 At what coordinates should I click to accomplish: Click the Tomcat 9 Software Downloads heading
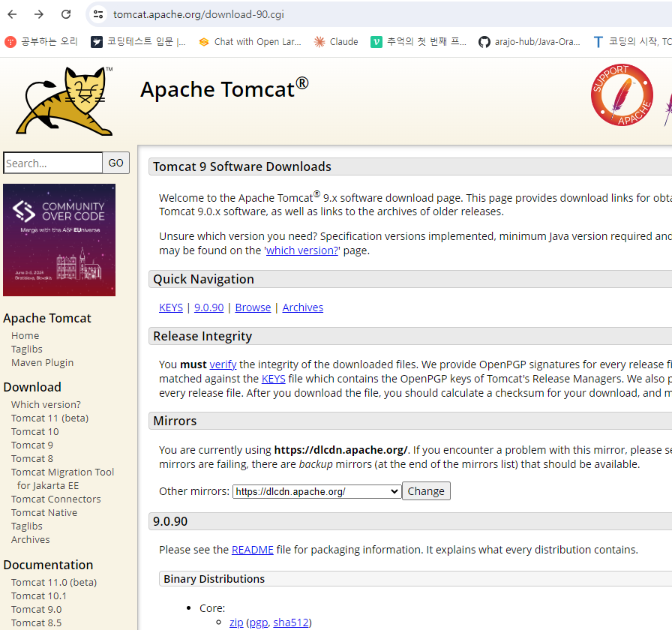click(x=242, y=166)
